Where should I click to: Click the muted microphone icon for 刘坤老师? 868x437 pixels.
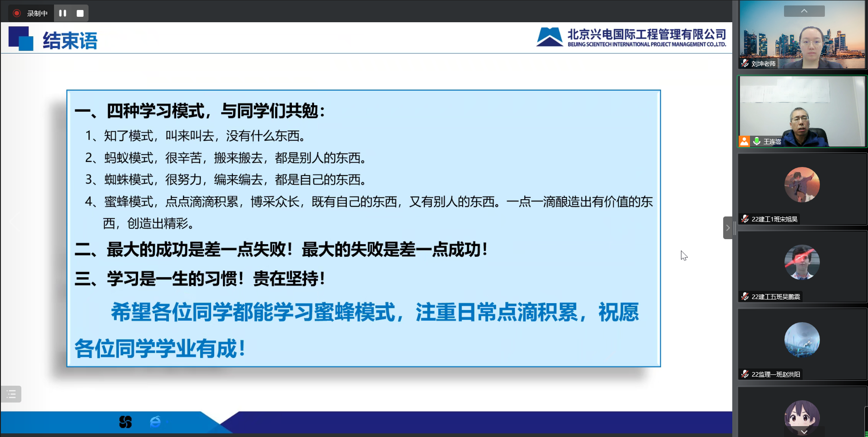click(x=745, y=64)
